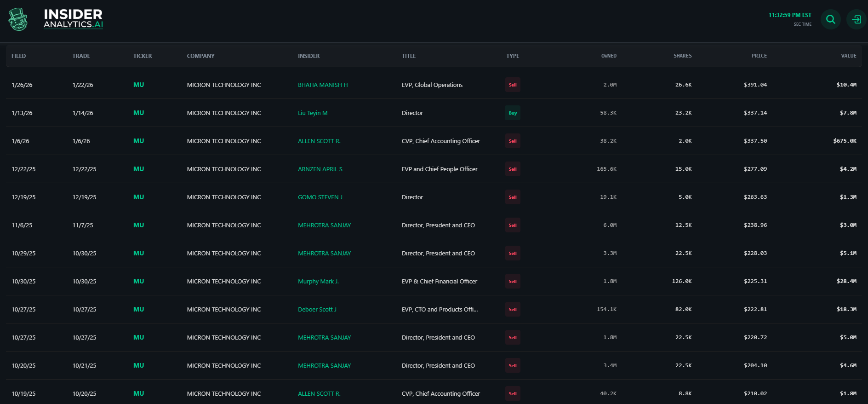Click the 11:32:59 PM EST clock display
This screenshot has height=404, width=868.
[789, 15]
